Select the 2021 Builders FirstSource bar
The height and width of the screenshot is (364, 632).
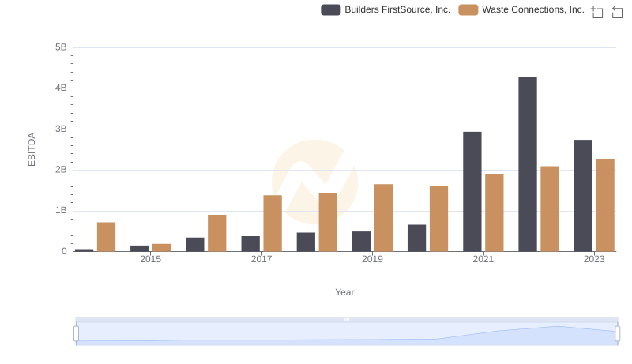(x=472, y=192)
